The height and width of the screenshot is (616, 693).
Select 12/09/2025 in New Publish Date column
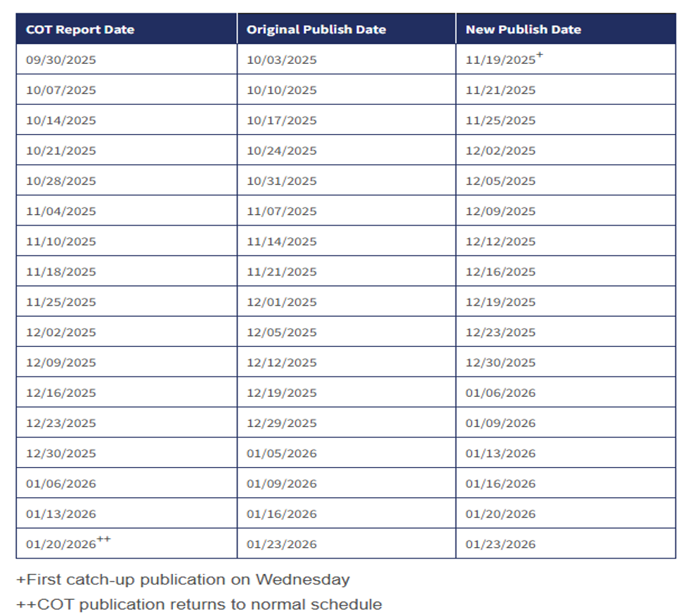(500, 211)
